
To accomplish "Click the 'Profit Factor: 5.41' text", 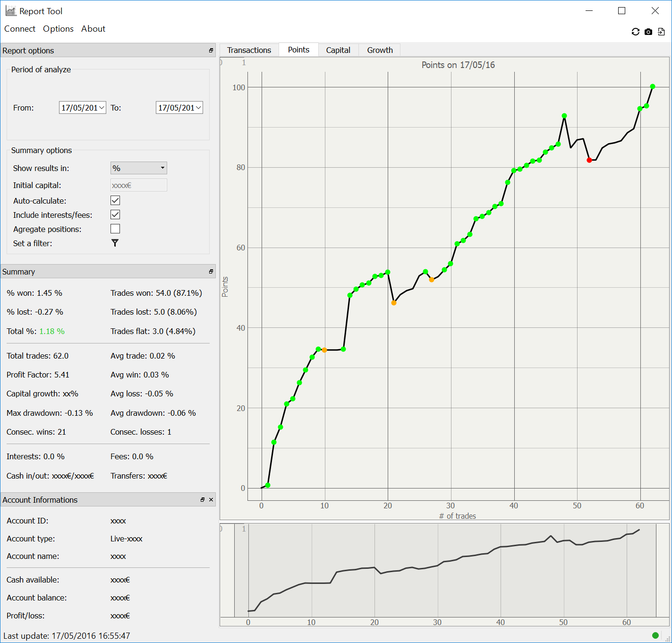I will 38,375.
